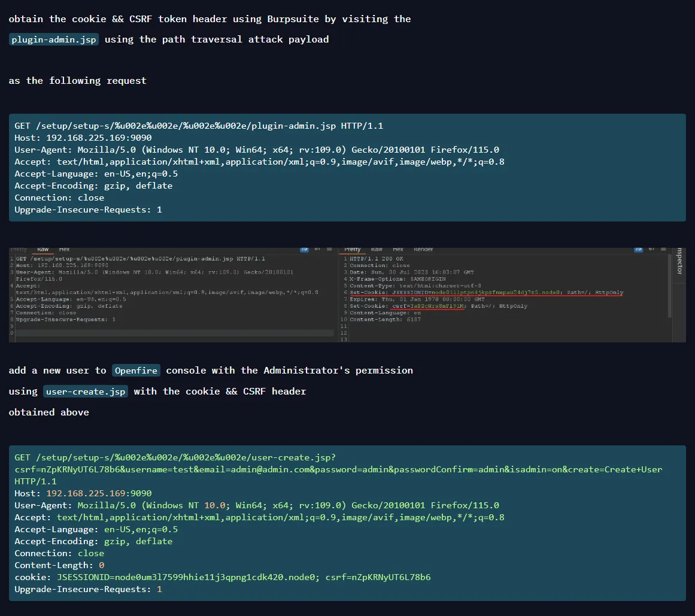Click the 'as the following request' paragraph
The image size is (695, 616).
click(78, 81)
